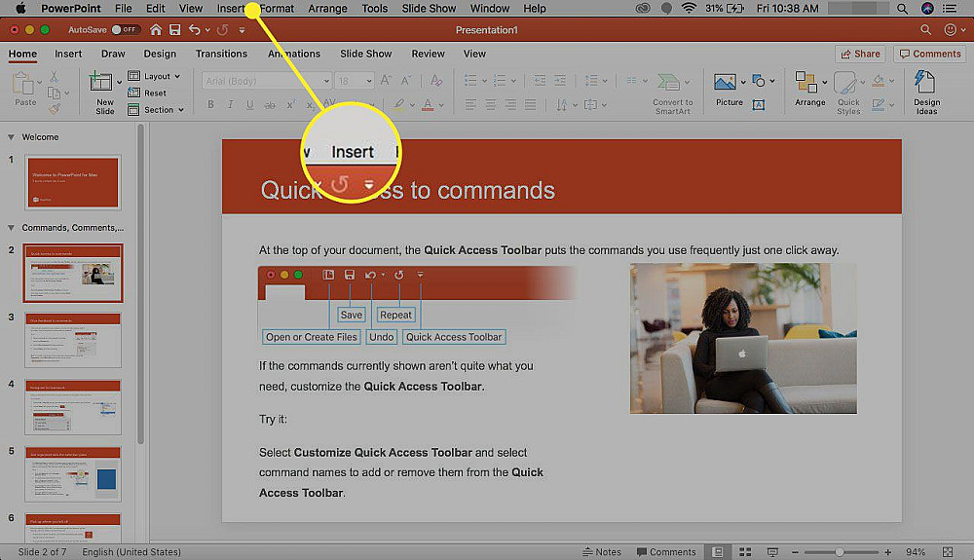This screenshot has height=560, width=974.
Task: Open the Shapes gallery icon
Action: 759,80
